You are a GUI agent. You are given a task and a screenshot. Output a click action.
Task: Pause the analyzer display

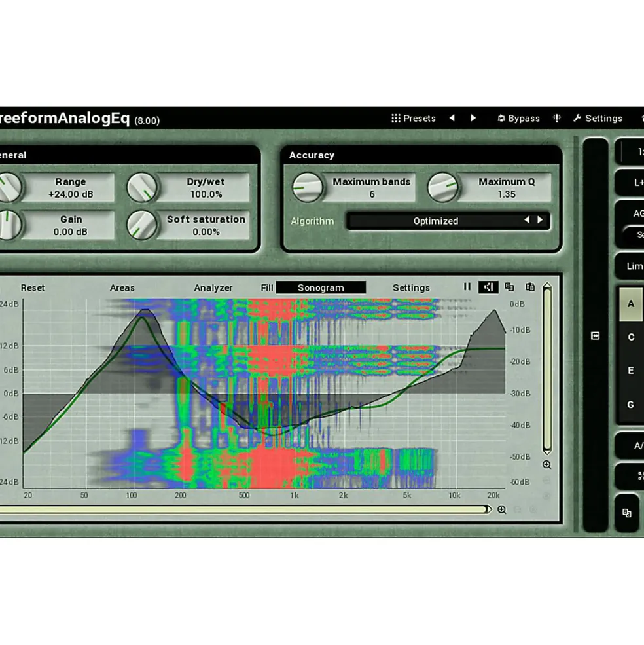coord(467,287)
